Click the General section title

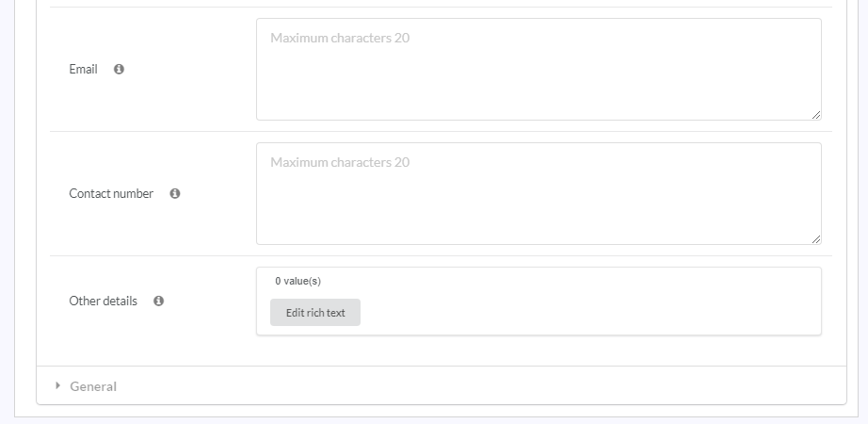click(93, 386)
